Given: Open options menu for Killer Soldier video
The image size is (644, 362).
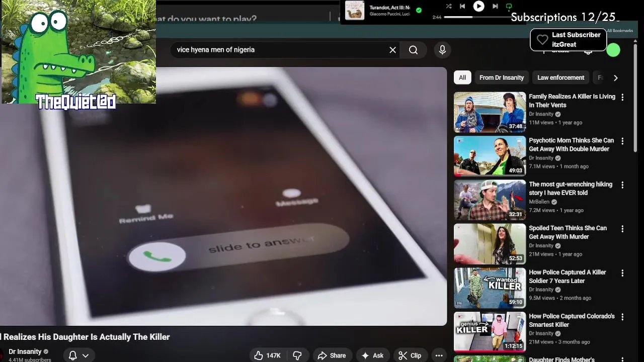Looking at the screenshot, I should coord(622,273).
